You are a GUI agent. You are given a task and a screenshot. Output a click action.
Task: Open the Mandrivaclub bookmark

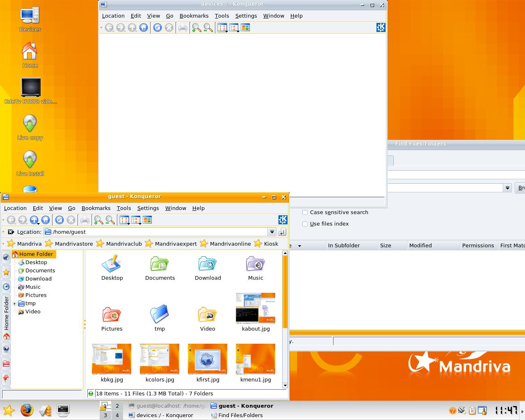[119, 244]
